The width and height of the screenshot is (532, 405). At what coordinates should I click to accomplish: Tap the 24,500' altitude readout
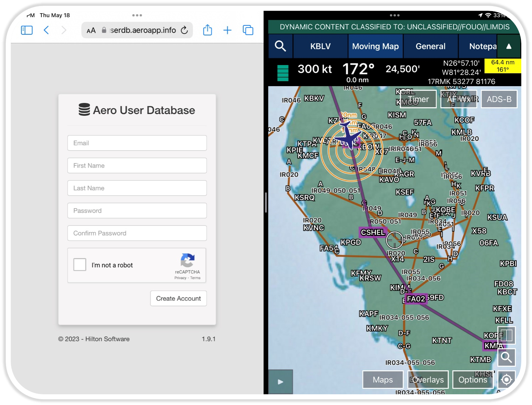point(403,69)
